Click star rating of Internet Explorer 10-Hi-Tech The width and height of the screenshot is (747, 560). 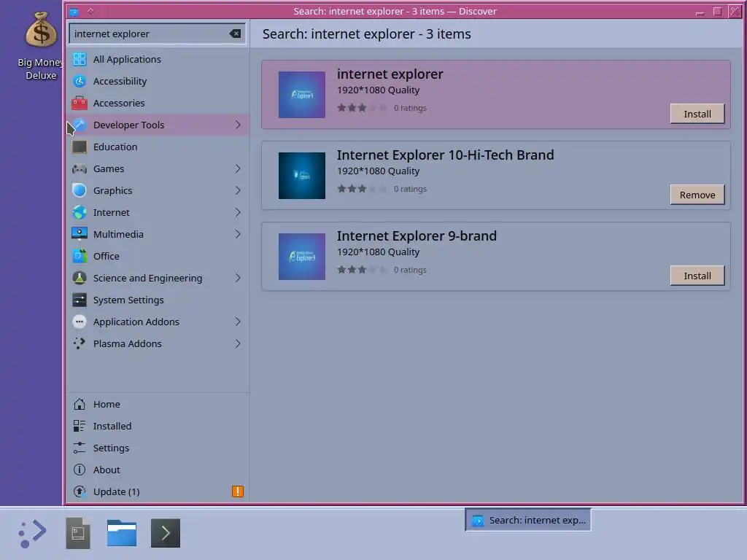click(x=362, y=189)
